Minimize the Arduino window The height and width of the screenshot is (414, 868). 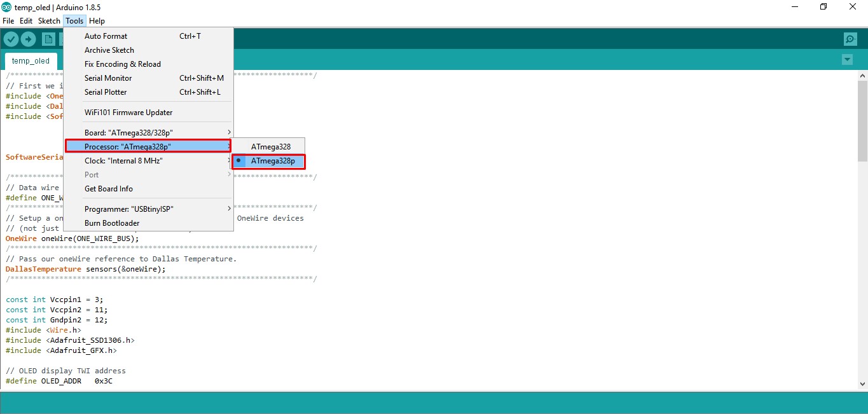click(x=795, y=7)
